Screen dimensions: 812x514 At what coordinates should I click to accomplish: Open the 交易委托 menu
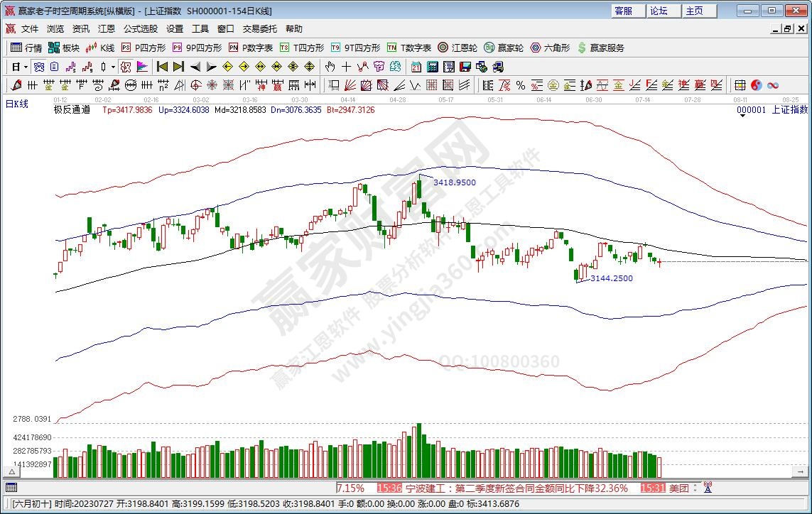259,29
